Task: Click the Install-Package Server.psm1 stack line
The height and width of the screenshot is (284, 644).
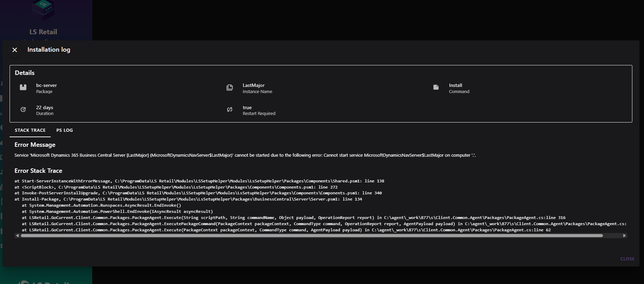Action: (188, 199)
